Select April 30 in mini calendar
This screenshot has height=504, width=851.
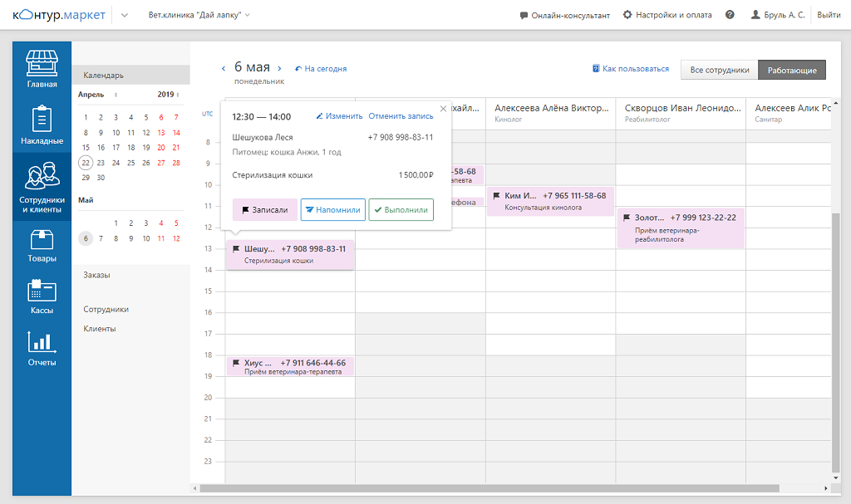tap(101, 178)
